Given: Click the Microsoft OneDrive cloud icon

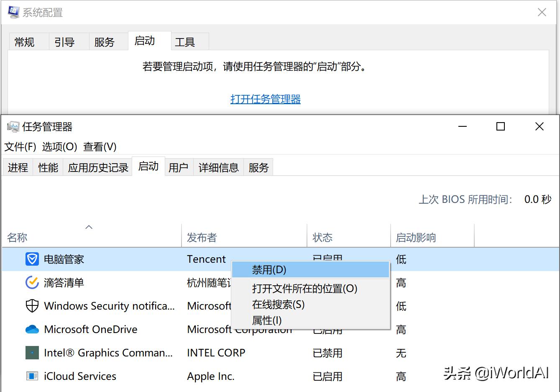Looking at the screenshot, I should coord(32,330).
